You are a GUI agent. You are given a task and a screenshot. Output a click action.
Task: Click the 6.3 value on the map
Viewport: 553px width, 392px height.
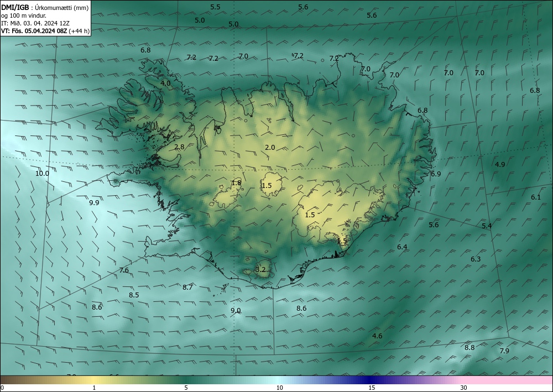476,259
